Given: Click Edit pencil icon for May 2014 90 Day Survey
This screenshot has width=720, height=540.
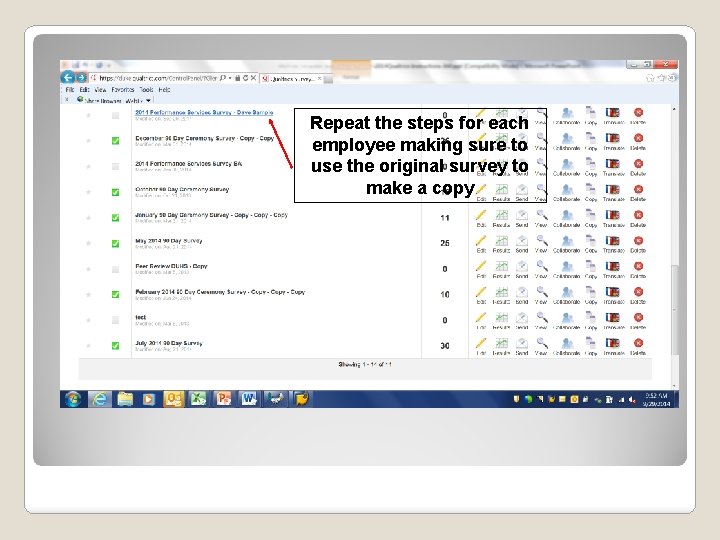Looking at the screenshot, I should [x=481, y=241].
